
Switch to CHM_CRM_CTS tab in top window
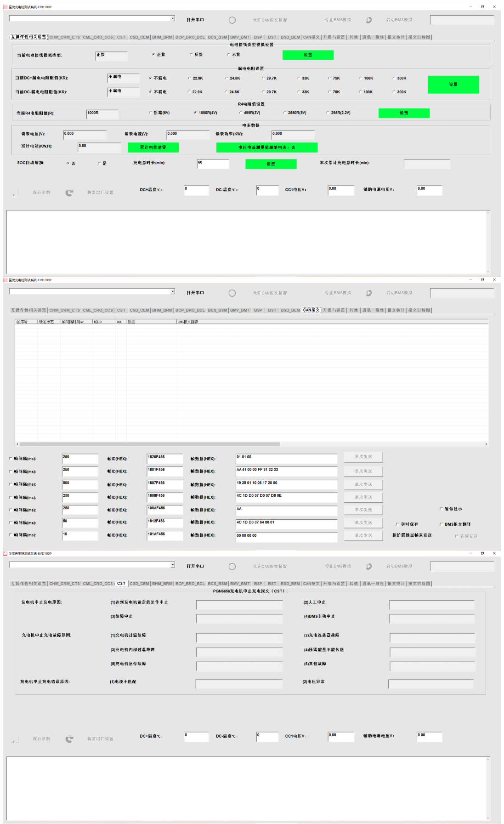pyautogui.click(x=65, y=37)
